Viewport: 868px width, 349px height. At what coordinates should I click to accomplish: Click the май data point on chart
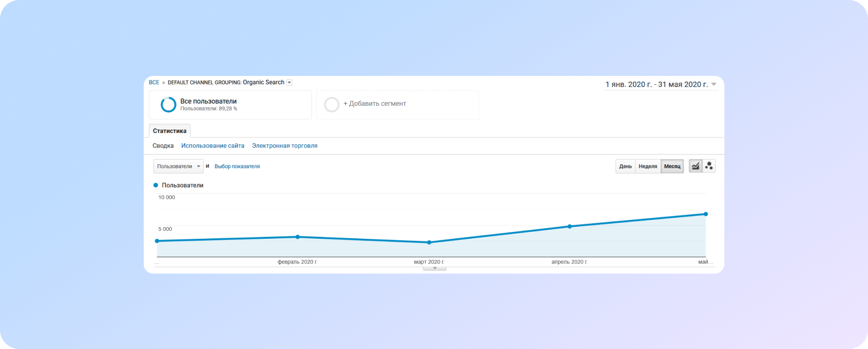click(x=706, y=214)
